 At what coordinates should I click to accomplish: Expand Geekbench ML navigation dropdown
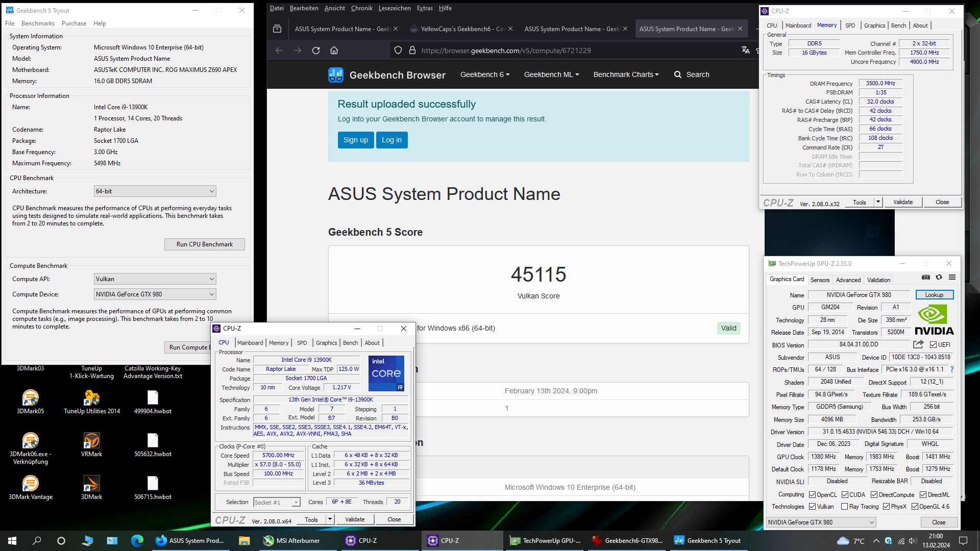(551, 74)
